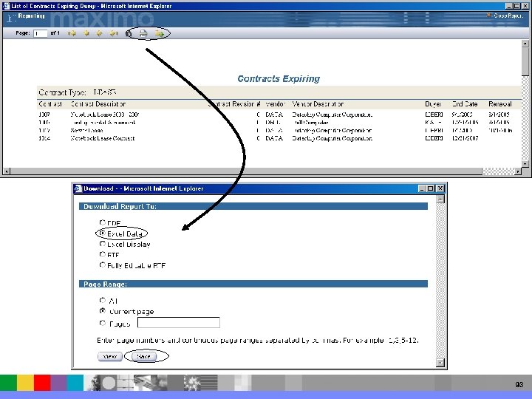Click Server Lease contract description

pos(87,130)
